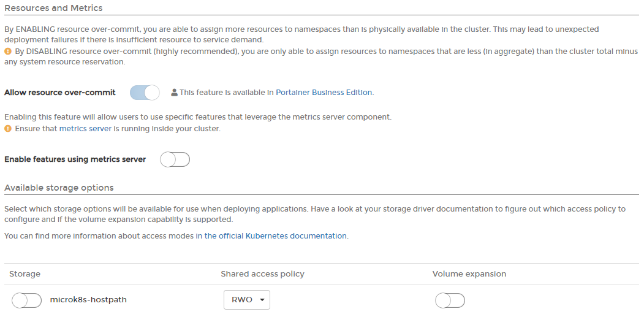Enable the microk8s-hostpath storage toggle
The height and width of the screenshot is (325, 644).
(27, 300)
